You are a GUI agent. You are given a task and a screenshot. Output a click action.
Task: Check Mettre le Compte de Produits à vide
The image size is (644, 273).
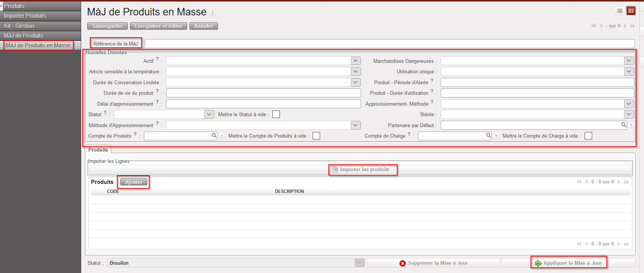316,136
